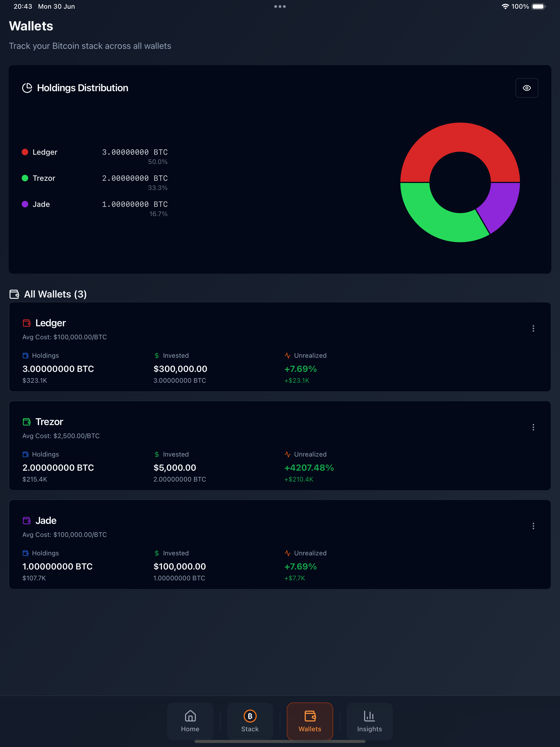This screenshot has width=560, height=747.
Task: Open the Trezor wallet card title
Action: (49, 422)
